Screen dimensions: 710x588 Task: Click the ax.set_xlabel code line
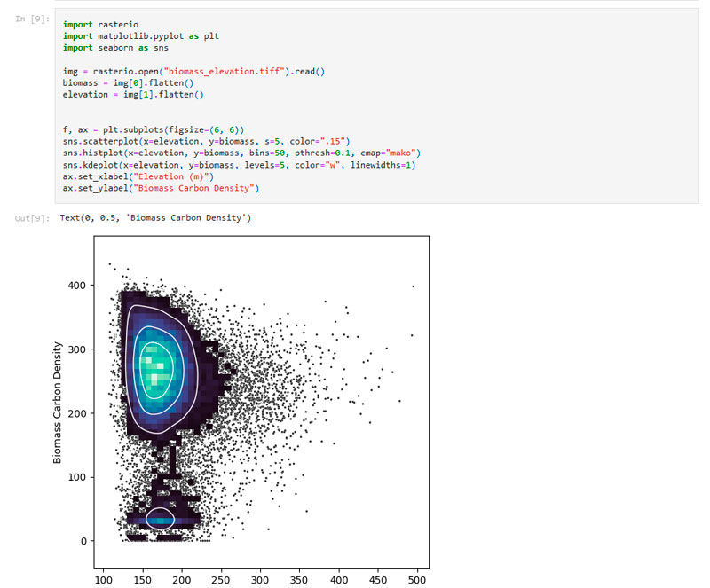click(138, 176)
